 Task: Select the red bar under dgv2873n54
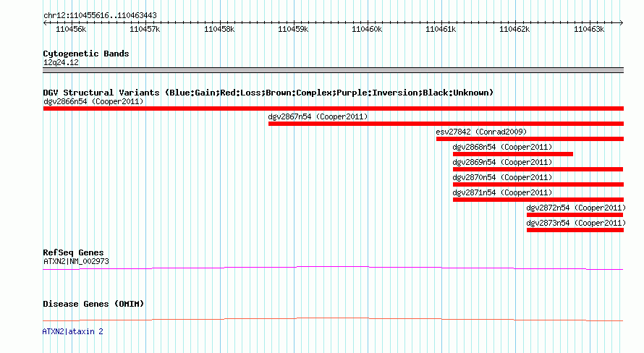(x=575, y=230)
